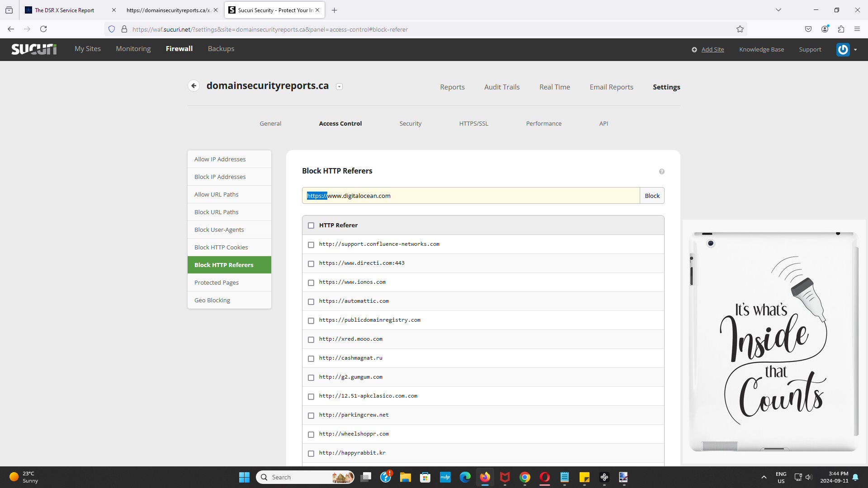
Task: Open the help question mark icon
Action: click(x=661, y=172)
